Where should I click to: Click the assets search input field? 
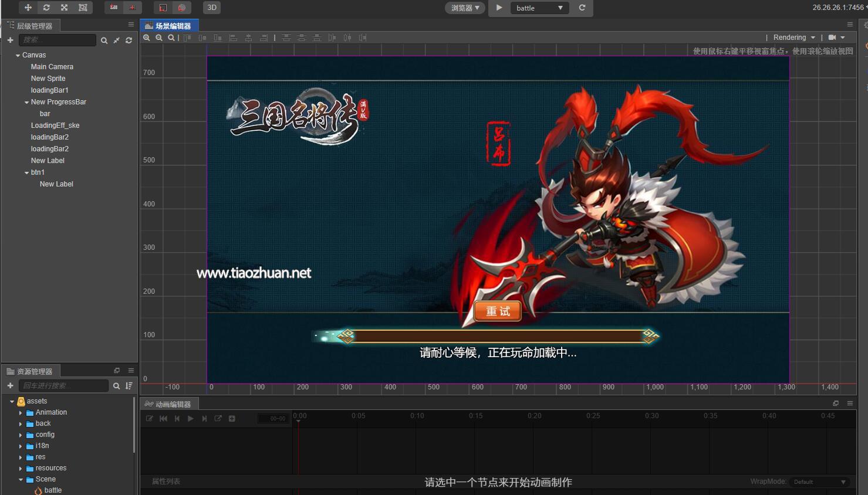[64, 385]
